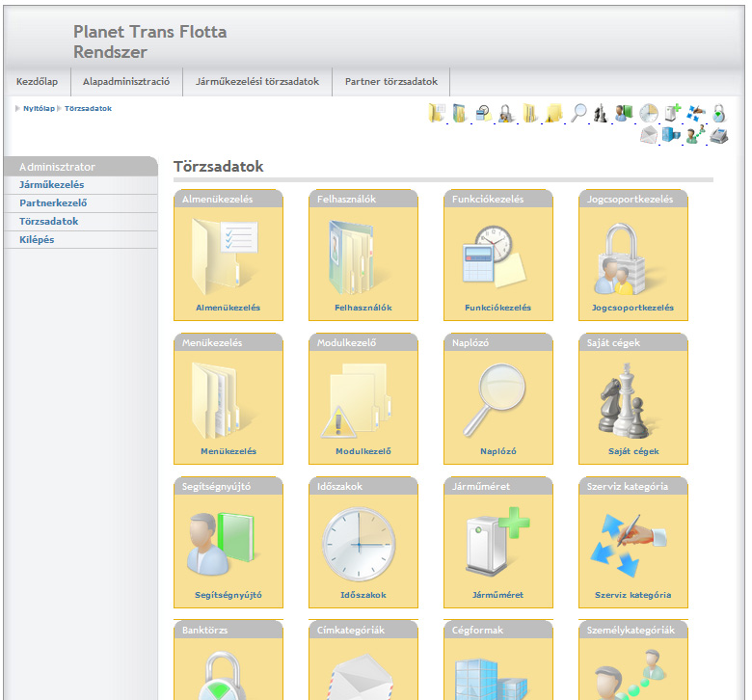Click Menükezelés stacked folders icon in toolbar

point(530,113)
